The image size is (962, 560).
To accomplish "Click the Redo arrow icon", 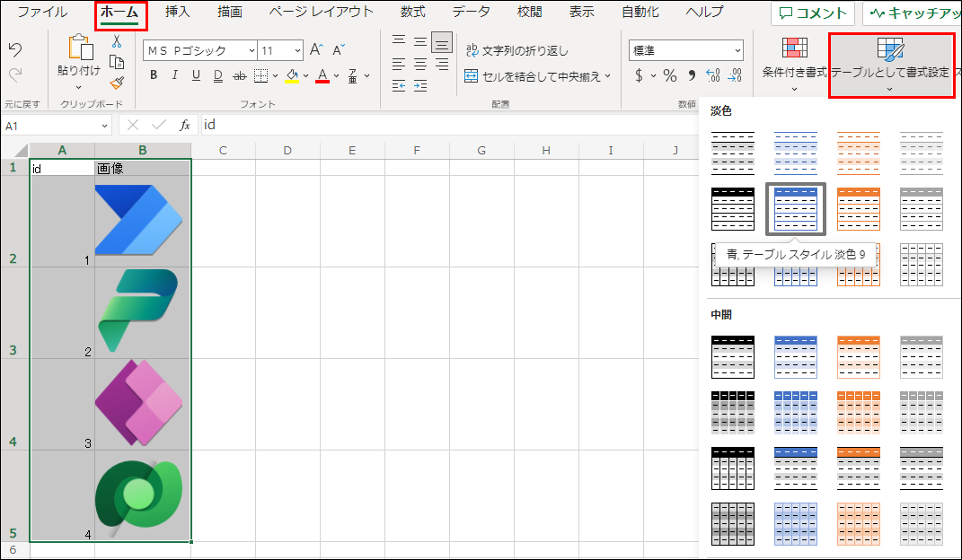I will 15,74.
